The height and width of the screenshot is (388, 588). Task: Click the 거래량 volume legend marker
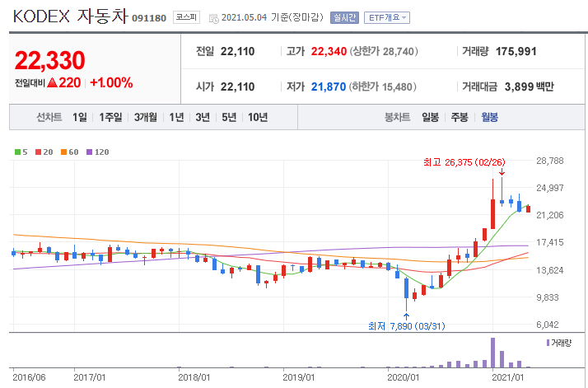point(548,343)
